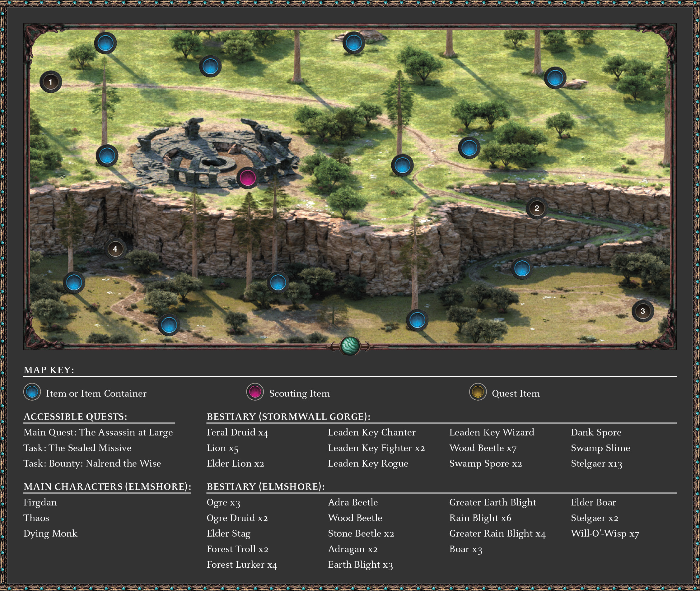This screenshot has width=700, height=591.
Task: Click the blue Item or Item Container legend icon
Action: click(32, 392)
